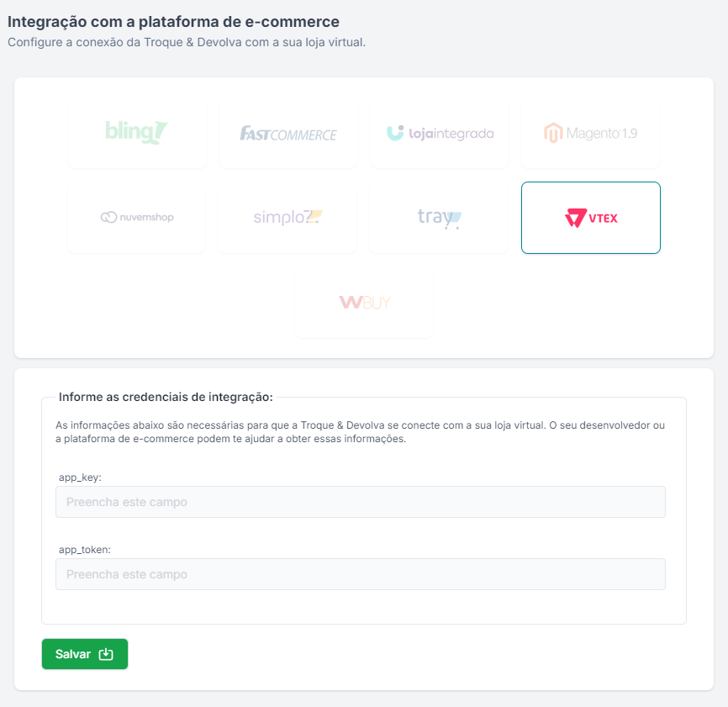Image resolution: width=728 pixels, height=707 pixels.
Task: Click the app_token field label
Action: pyautogui.click(x=85, y=550)
